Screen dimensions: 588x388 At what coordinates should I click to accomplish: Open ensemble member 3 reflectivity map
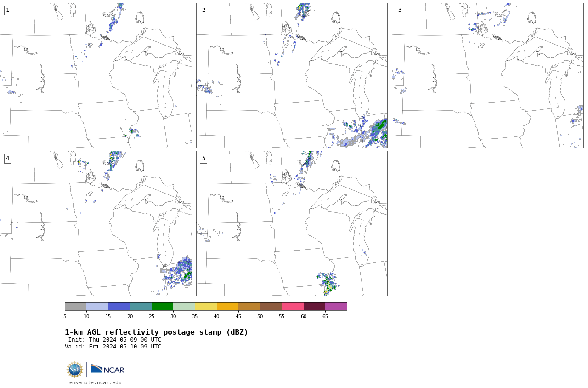488,75
